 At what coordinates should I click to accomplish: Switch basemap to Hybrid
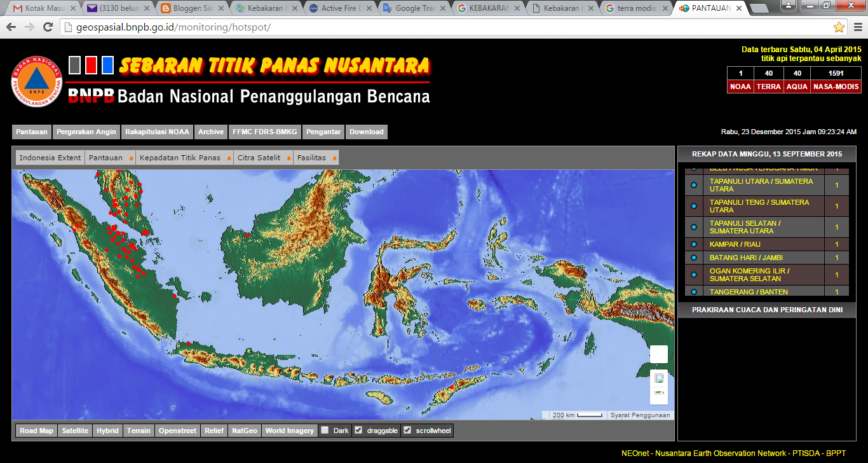107,431
